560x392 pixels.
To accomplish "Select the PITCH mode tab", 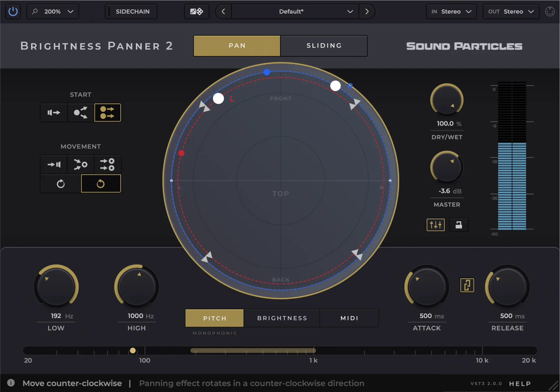I will (x=215, y=318).
